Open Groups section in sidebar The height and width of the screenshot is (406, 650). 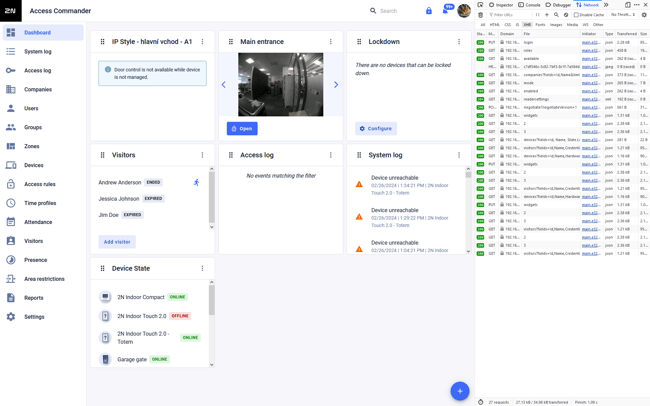43,127
